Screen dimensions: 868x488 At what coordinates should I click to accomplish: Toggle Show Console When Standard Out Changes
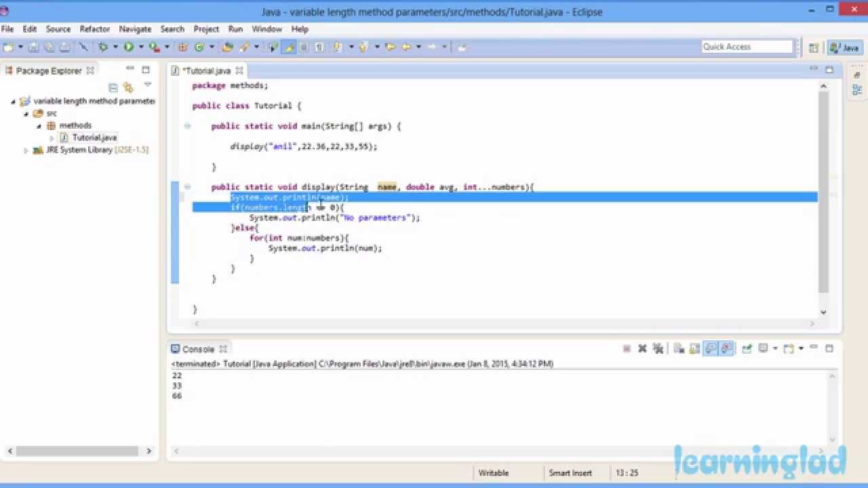(x=710, y=348)
